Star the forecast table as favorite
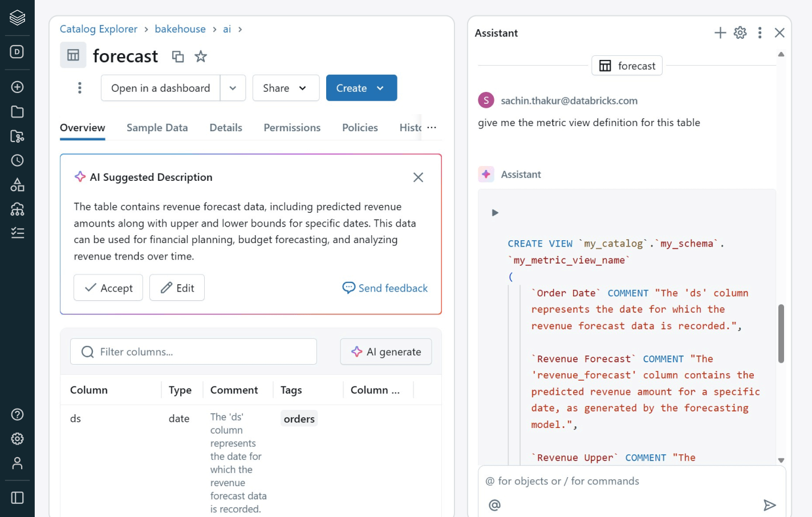This screenshot has height=517, width=812. point(201,56)
